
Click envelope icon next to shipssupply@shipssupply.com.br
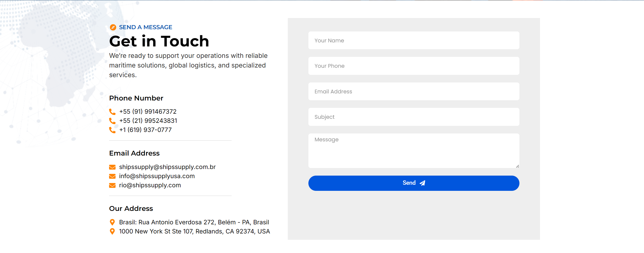[x=112, y=167]
